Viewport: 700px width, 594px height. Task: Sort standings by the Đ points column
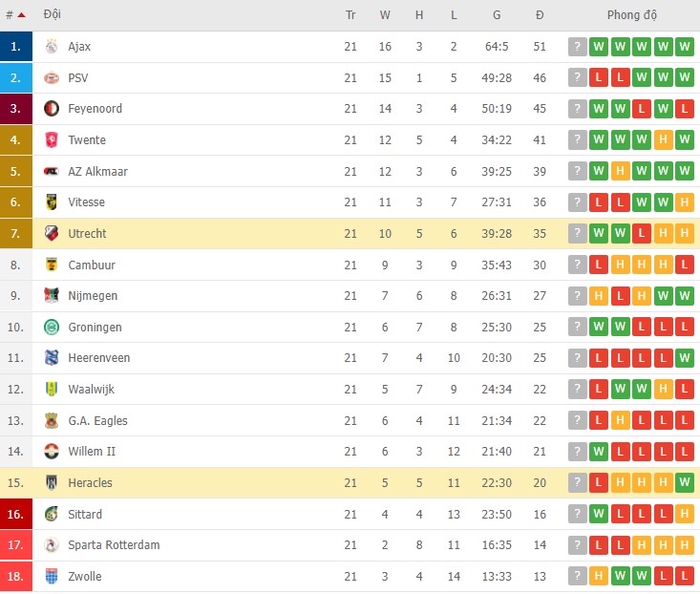click(x=540, y=15)
